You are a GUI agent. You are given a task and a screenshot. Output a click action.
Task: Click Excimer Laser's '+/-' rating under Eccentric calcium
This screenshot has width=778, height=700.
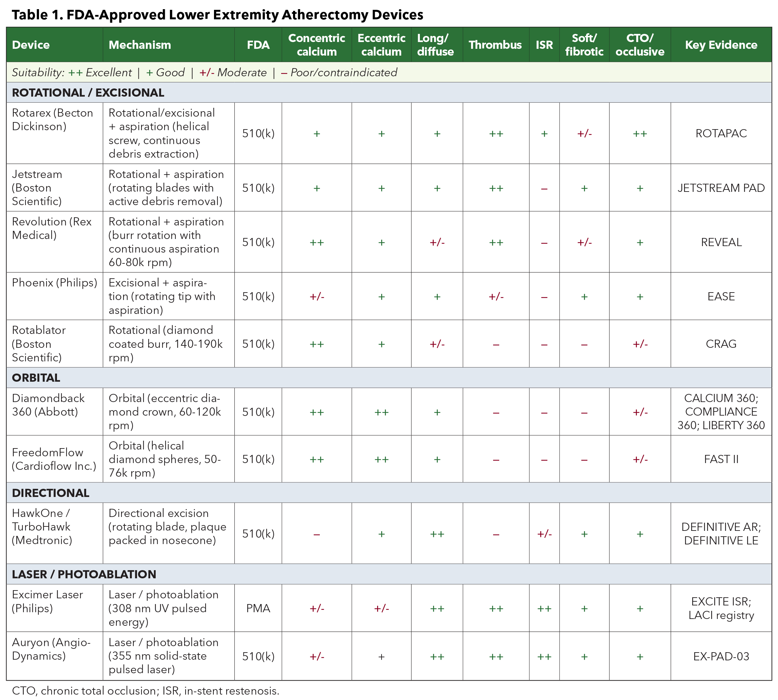click(381, 609)
